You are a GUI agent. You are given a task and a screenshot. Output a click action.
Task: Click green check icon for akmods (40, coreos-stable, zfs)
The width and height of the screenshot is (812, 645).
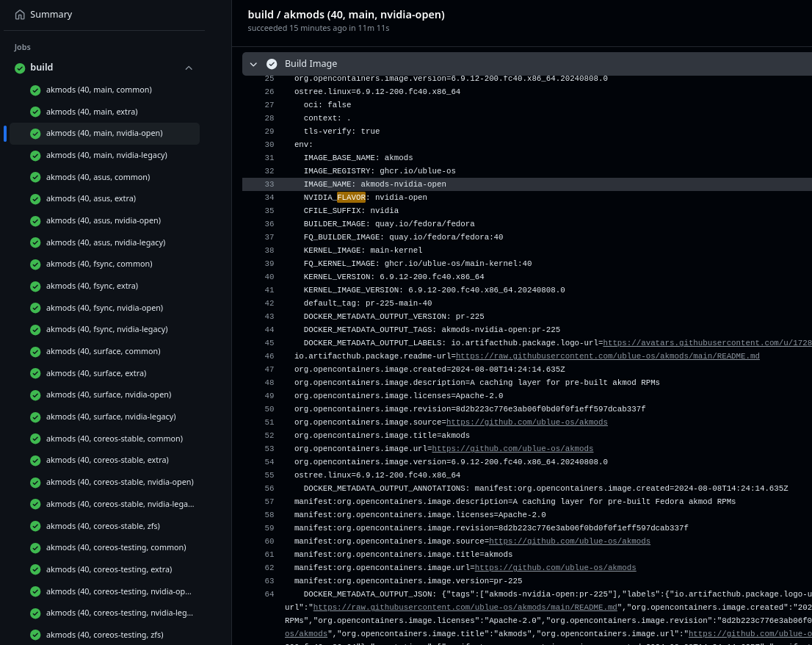click(x=35, y=526)
